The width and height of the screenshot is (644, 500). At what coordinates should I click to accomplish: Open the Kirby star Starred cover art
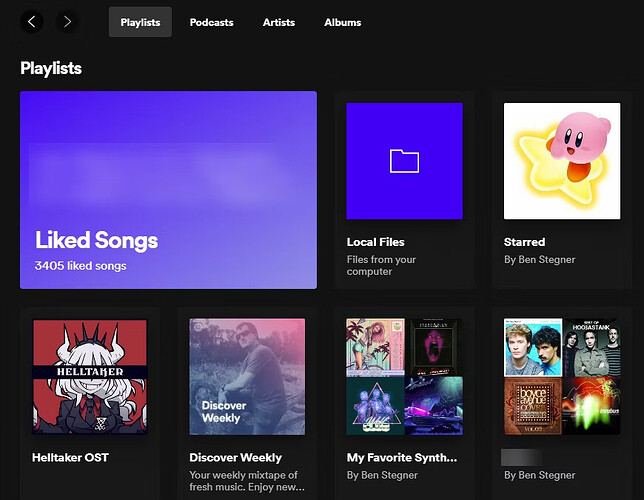click(x=562, y=161)
